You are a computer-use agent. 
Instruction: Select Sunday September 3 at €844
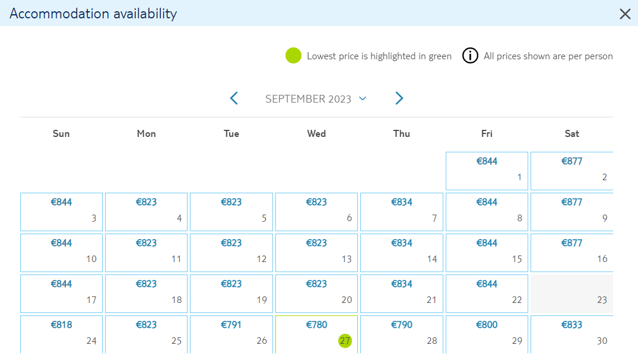[61, 212]
